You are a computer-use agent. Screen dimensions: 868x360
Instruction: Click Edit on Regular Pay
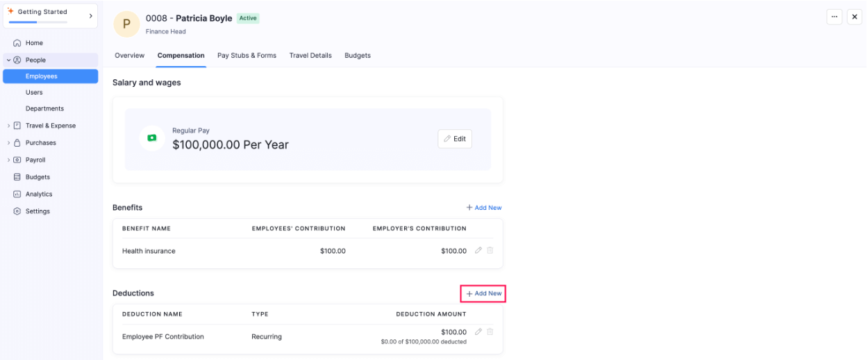coord(455,139)
